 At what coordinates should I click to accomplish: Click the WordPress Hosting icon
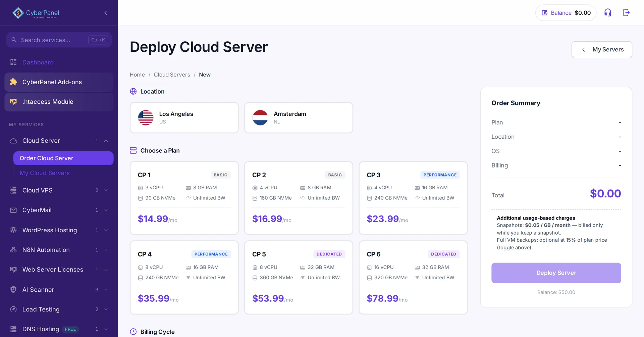click(13, 230)
